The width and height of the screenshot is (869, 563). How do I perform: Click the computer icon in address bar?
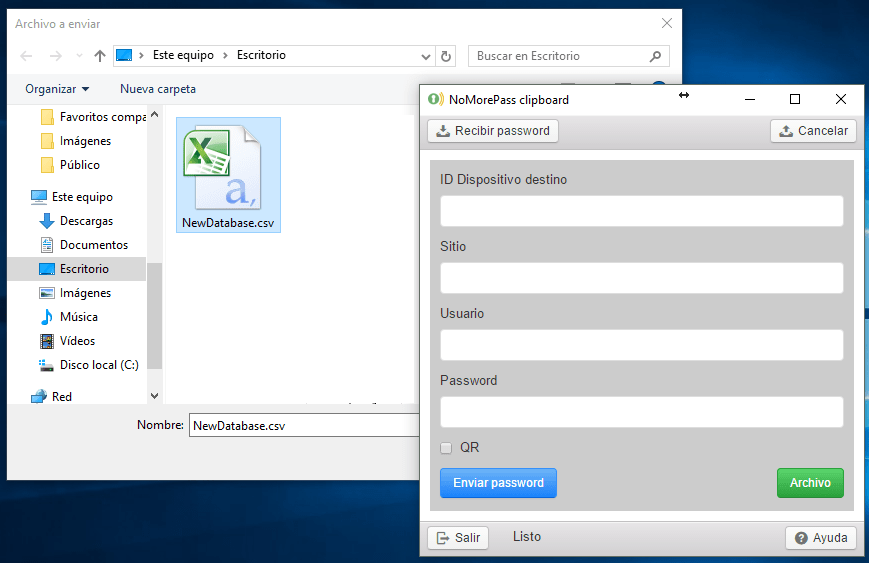pos(124,55)
